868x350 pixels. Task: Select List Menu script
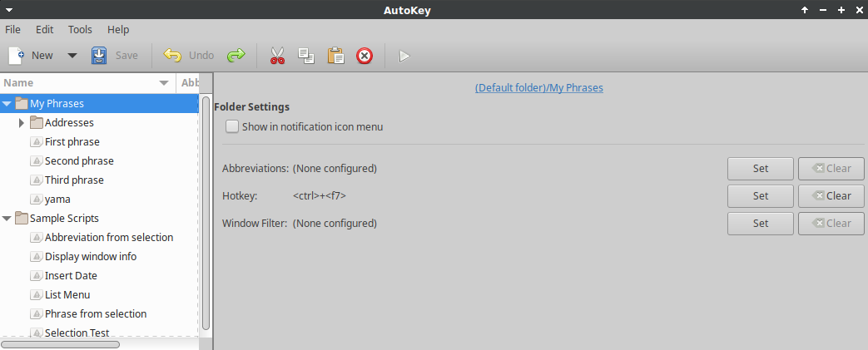tap(67, 294)
